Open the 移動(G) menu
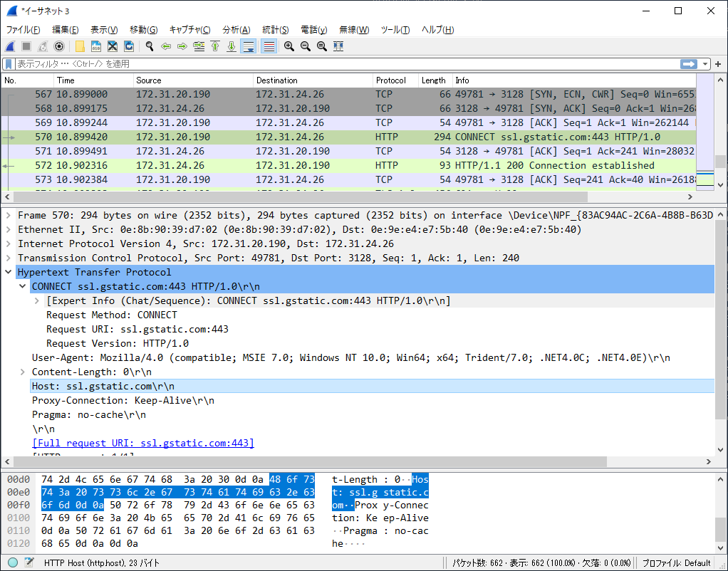This screenshot has height=571, width=728. coord(143,30)
